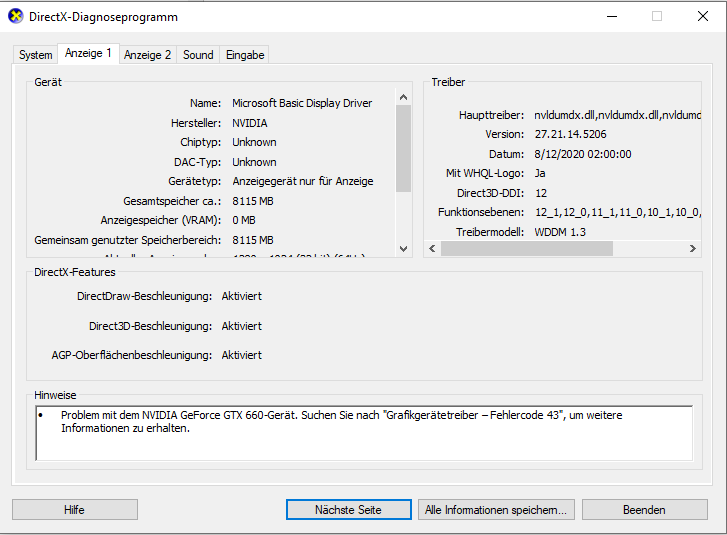Image resolution: width=727 pixels, height=535 pixels.
Task: Click the 'Haupttreiber:' label
Action: pos(491,115)
